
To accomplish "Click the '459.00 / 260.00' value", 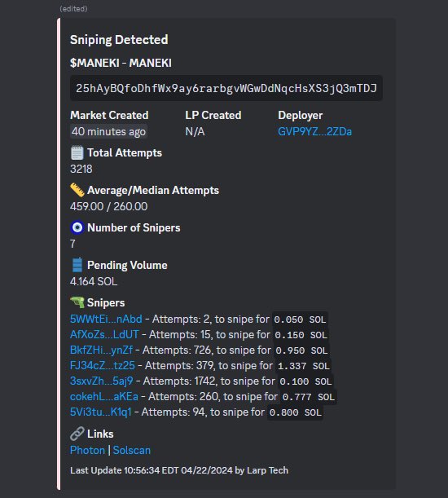I will [109, 206].
